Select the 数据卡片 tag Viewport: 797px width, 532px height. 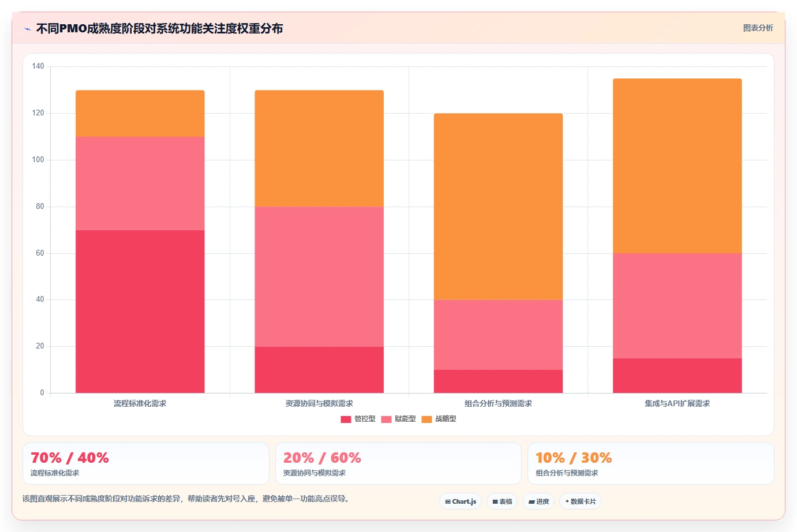[581, 501]
